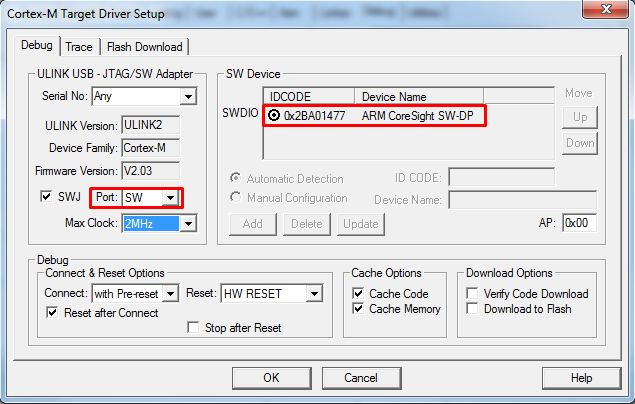
Task: Toggle the Cache Code checkbox
Action: click(x=358, y=294)
